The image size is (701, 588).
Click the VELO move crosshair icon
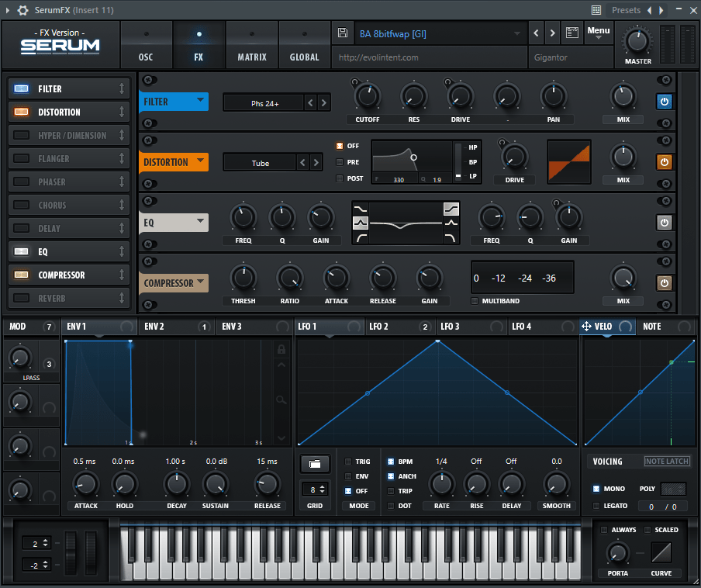point(586,327)
